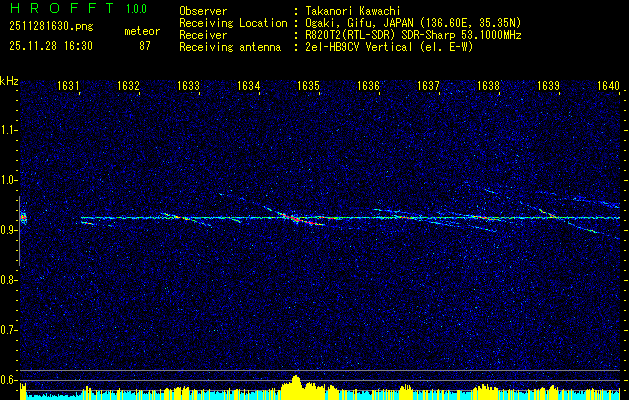Click observer name Takanori Kawachi
The height and width of the screenshot is (400, 629).
coord(353,11)
